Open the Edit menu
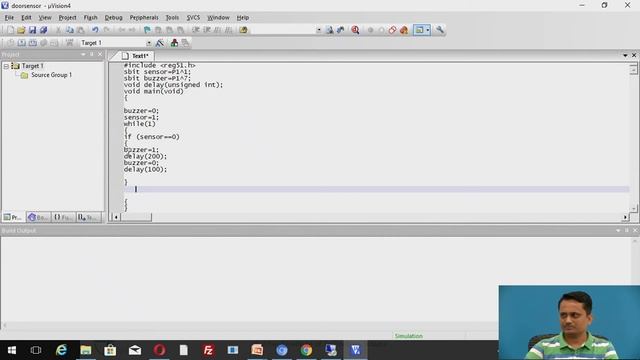The image size is (640, 360). pos(26,18)
